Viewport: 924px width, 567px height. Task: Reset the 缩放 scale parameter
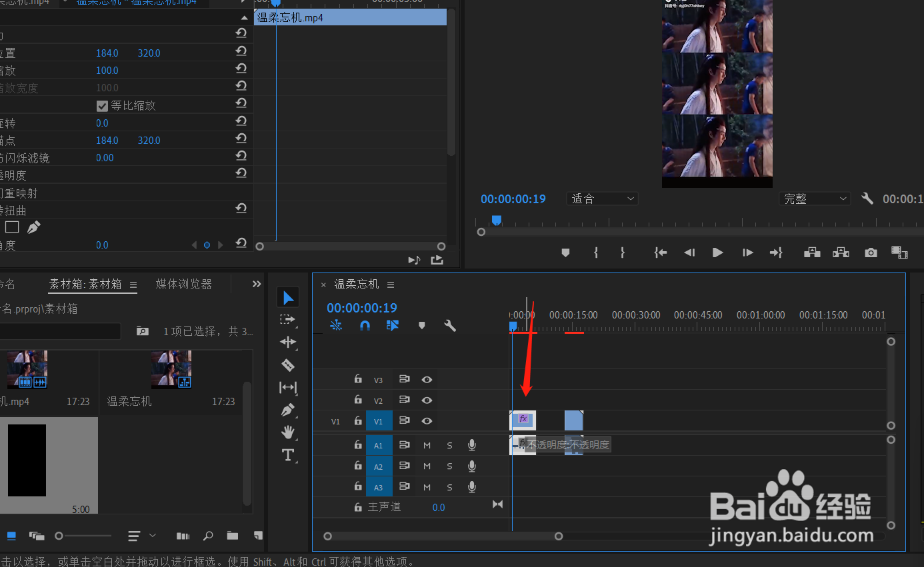tap(241, 69)
